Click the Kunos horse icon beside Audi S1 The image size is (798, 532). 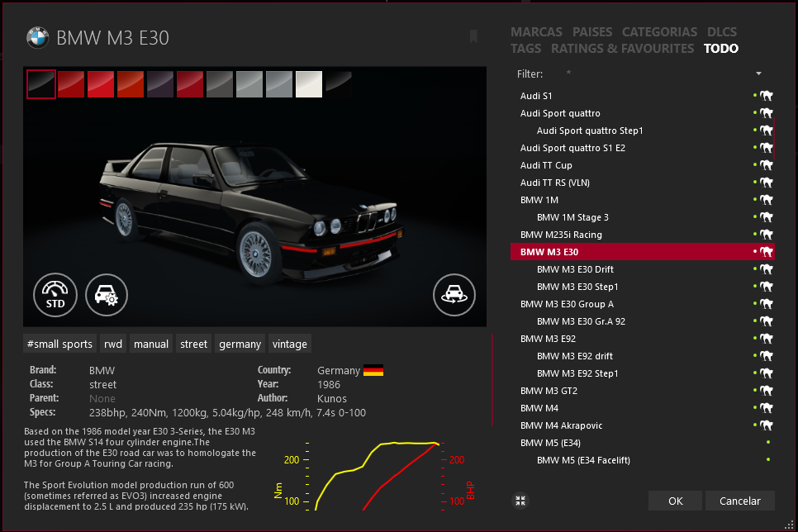767,96
